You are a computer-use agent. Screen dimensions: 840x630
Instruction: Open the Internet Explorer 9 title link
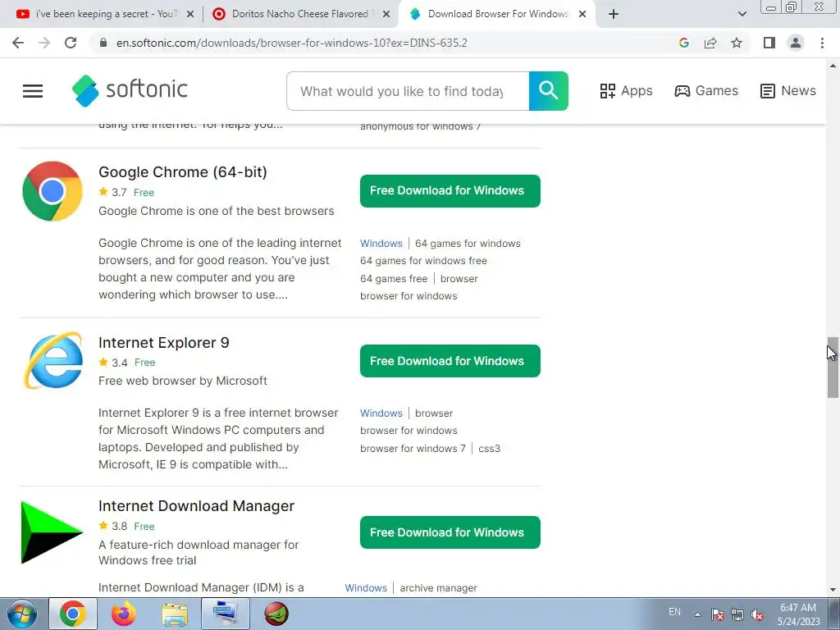click(x=164, y=342)
